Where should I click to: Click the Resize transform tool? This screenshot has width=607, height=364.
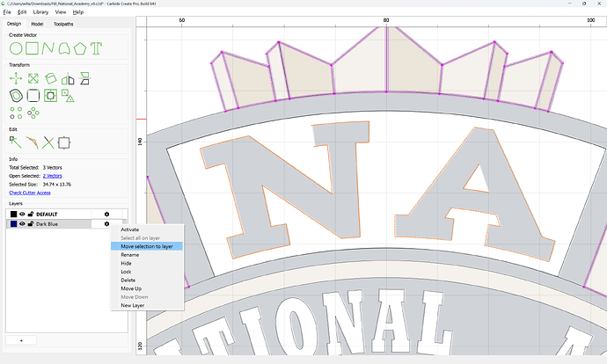[33, 78]
